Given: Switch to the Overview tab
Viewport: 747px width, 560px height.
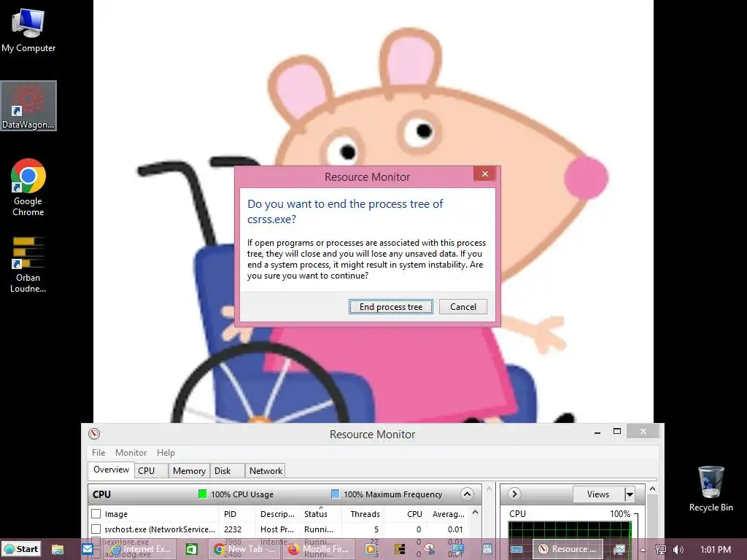Looking at the screenshot, I should [x=111, y=470].
